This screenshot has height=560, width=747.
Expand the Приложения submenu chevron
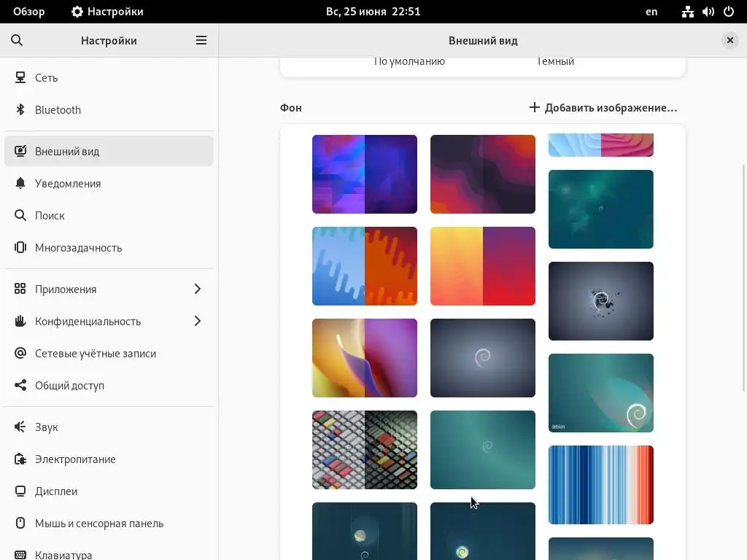(197, 289)
